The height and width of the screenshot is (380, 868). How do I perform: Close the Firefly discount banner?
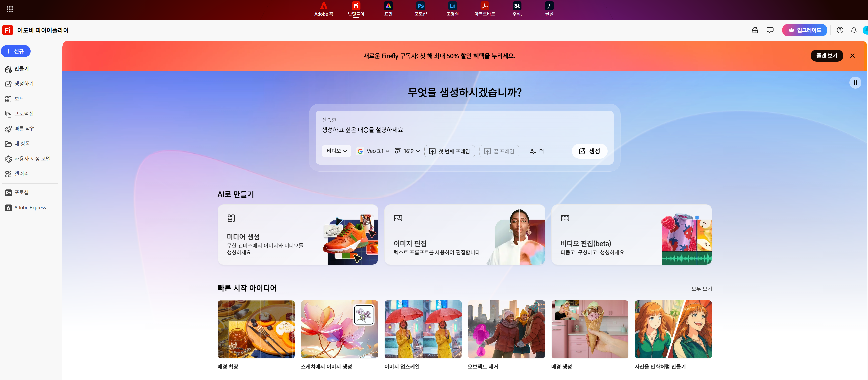coord(852,56)
